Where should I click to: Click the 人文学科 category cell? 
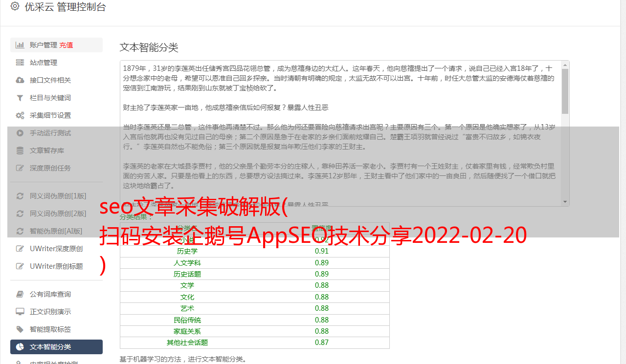pyautogui.click(x=187, y=263)
